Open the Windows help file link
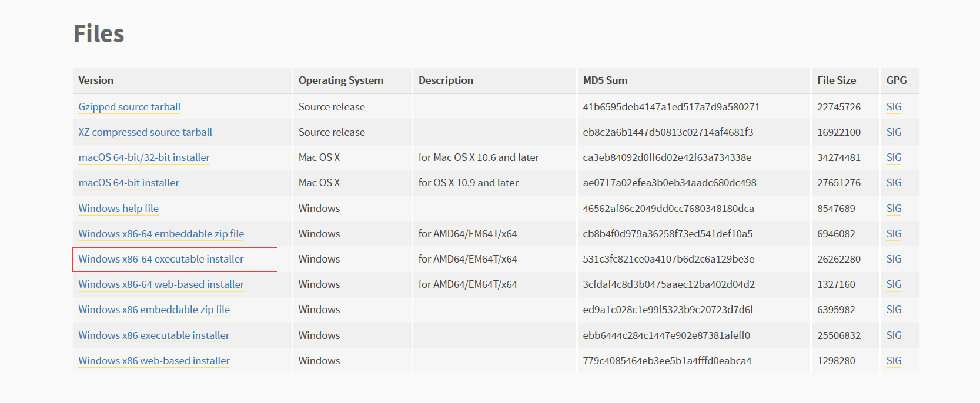 (119, 209)
